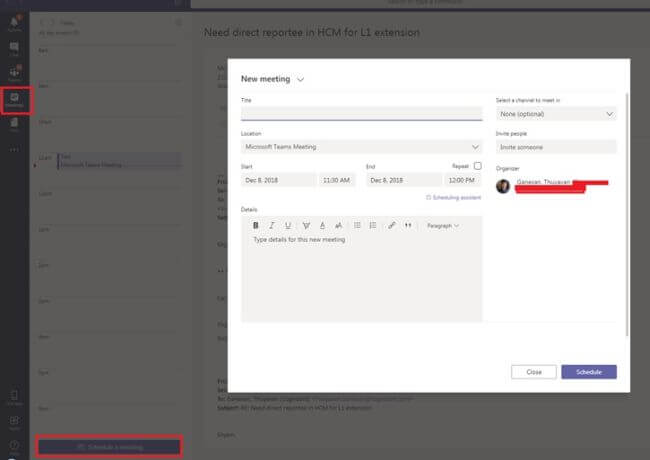This screenshot has height=460, width=650.
Task: Expand the New meeting type chevron
Action: click(x=301, y=79)
